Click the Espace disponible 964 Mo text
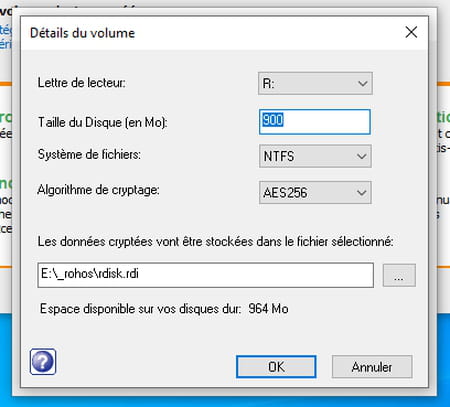450x407 pixels. (x=164, y=309)
